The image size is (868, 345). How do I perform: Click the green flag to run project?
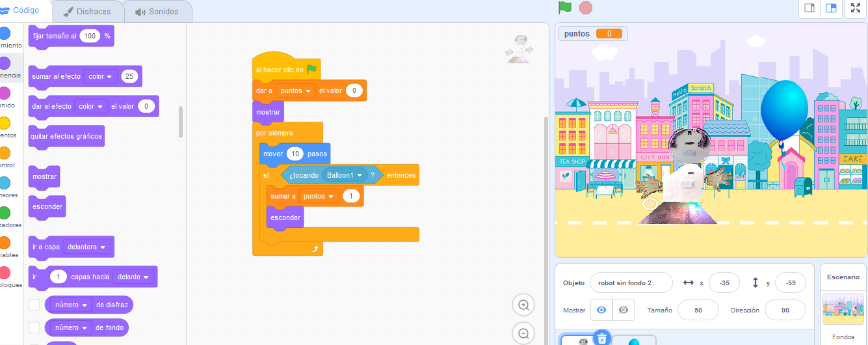(x=565, y=8)
